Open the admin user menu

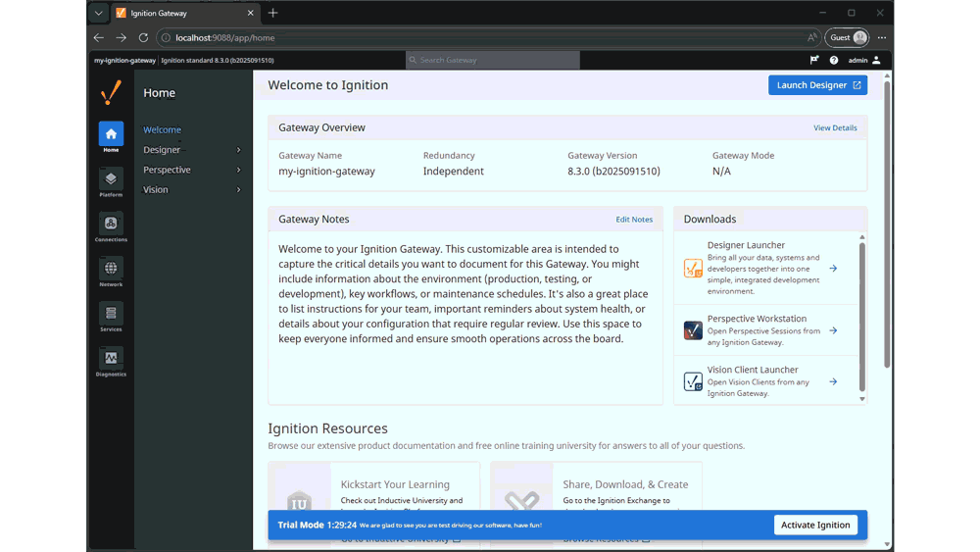[864, 60]
